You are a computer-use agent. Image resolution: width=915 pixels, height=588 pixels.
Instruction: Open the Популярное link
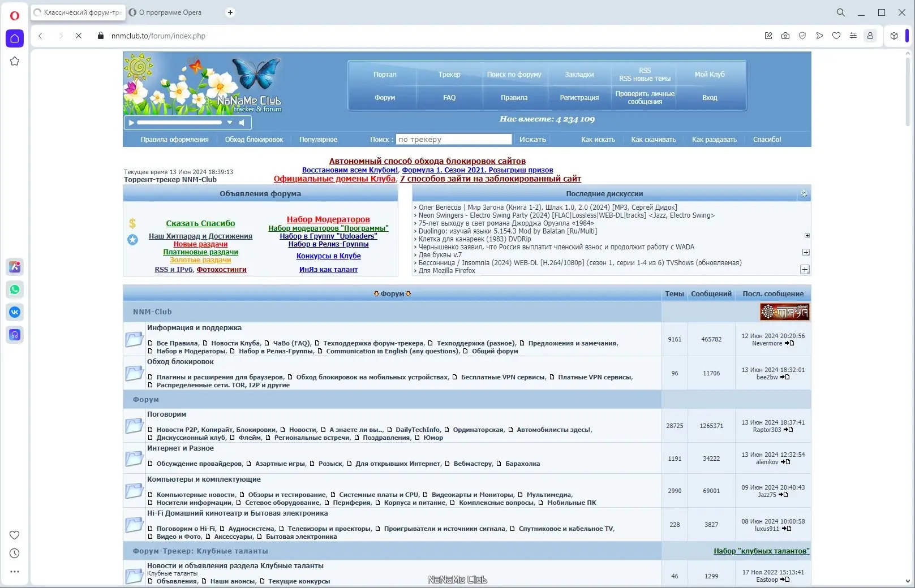click(x=318, y=140)
